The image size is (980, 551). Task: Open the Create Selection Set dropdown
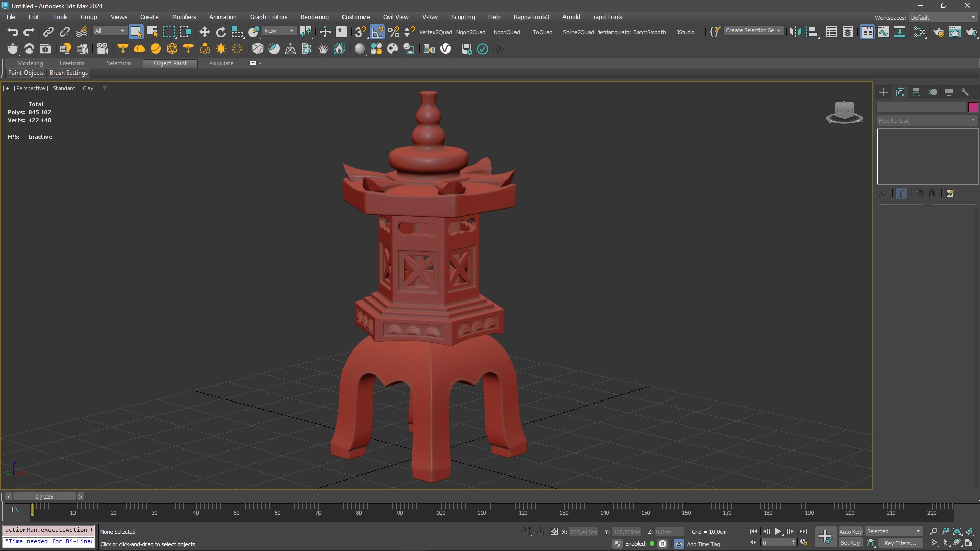click(753, 31)
